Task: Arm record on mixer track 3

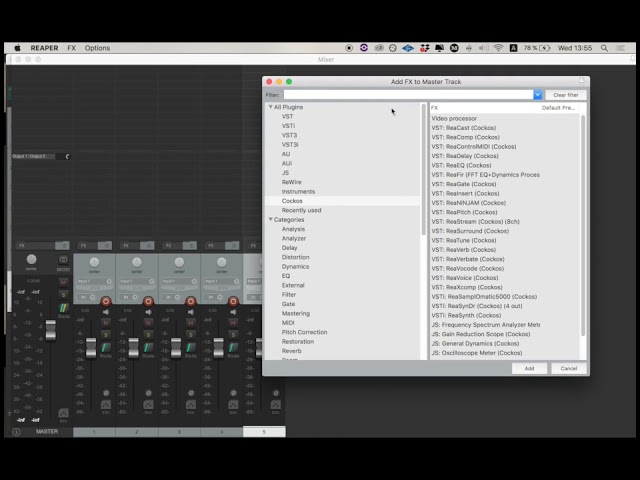Action: tap(191, 301)
